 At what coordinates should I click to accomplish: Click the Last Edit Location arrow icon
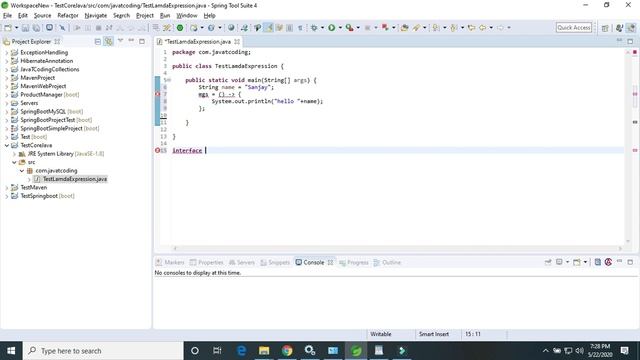pos(471,28)
